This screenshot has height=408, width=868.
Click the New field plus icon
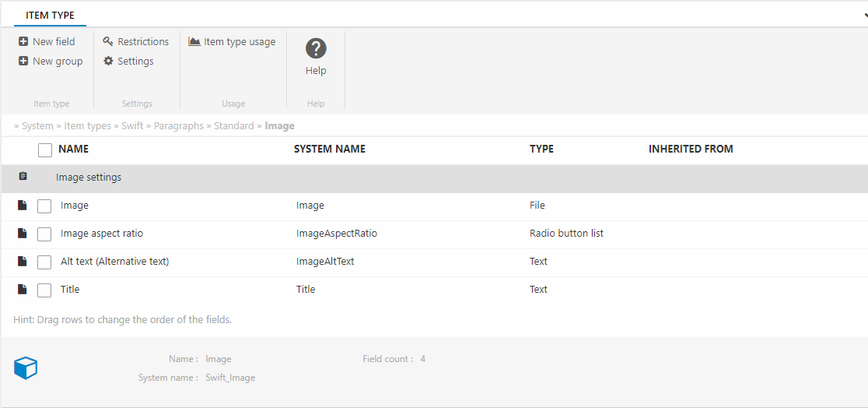[23, 42]
